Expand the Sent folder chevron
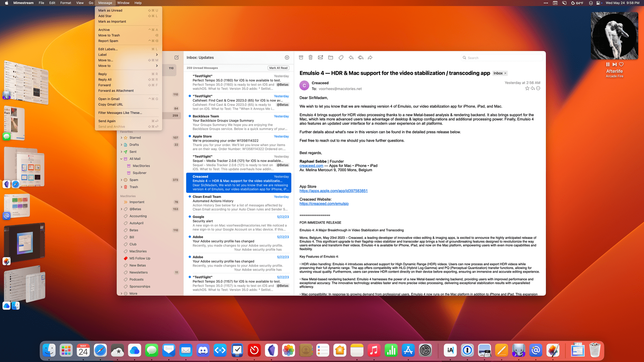 (121, 152)
